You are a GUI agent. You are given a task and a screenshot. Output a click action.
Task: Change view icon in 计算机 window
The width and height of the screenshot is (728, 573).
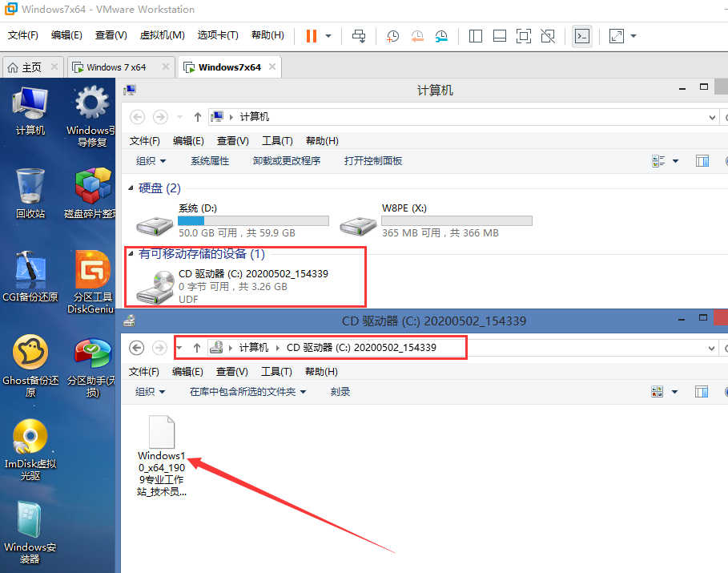658,161
